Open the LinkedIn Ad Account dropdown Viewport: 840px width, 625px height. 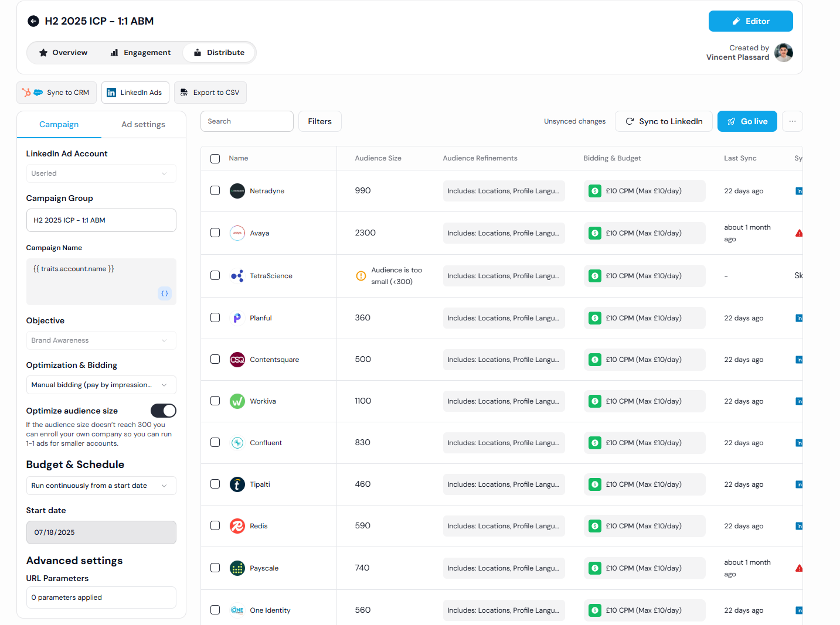click(101, 173)
